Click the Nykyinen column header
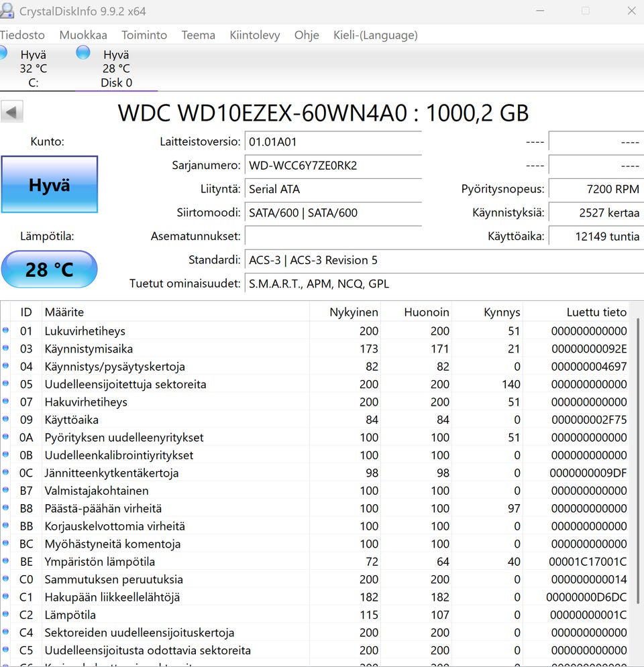Screen dimensions: 644x667 click(x=345, y=312)
